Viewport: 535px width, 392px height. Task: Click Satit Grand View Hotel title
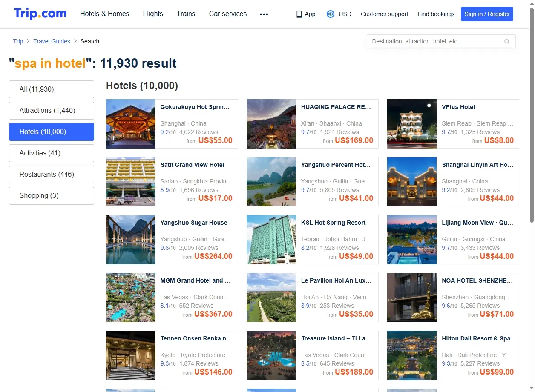[193, 165]
